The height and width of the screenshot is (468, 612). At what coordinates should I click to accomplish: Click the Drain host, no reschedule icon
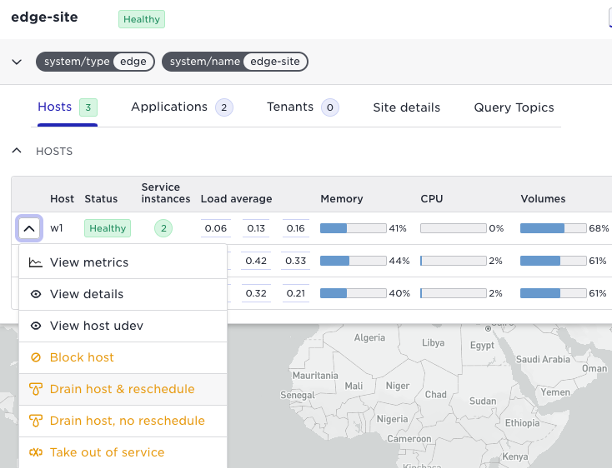point(36,421)
